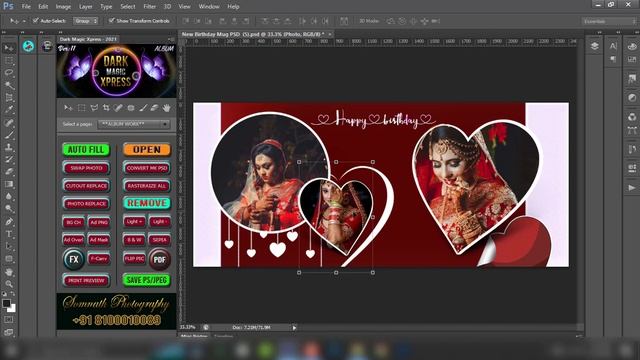Close the Birthday Mug document tab

point(330,34)
